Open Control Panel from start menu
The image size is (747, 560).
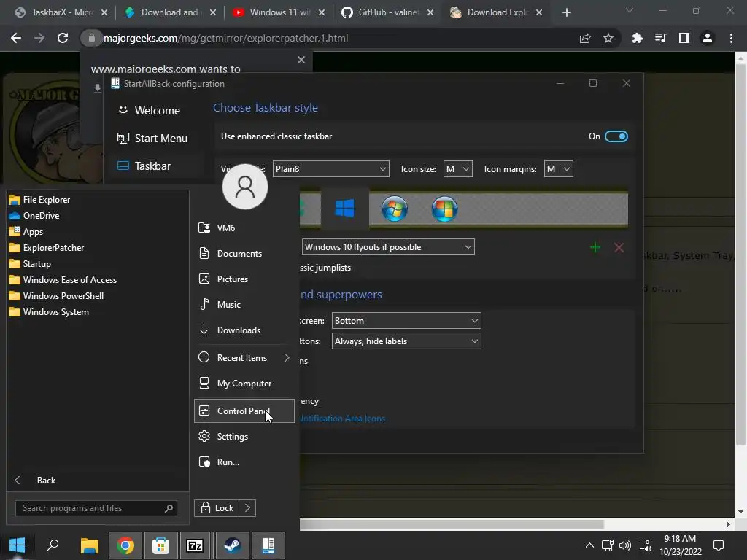pos(244,411)
